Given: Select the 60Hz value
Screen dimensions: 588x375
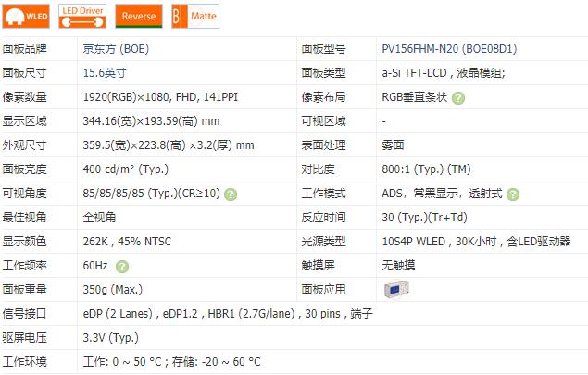Looking at the screenshot, I should 95,266.
